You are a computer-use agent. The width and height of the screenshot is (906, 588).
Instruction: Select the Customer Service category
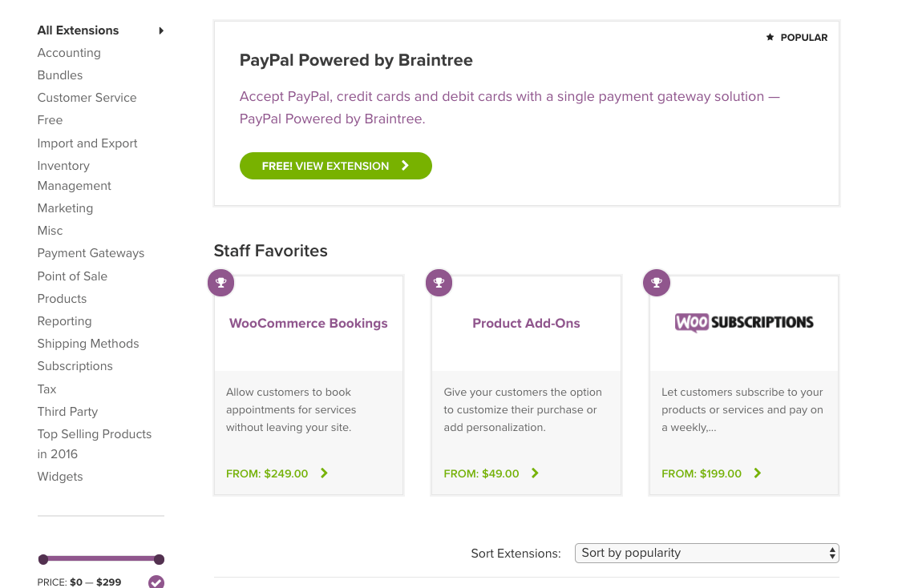pos(87,98)
